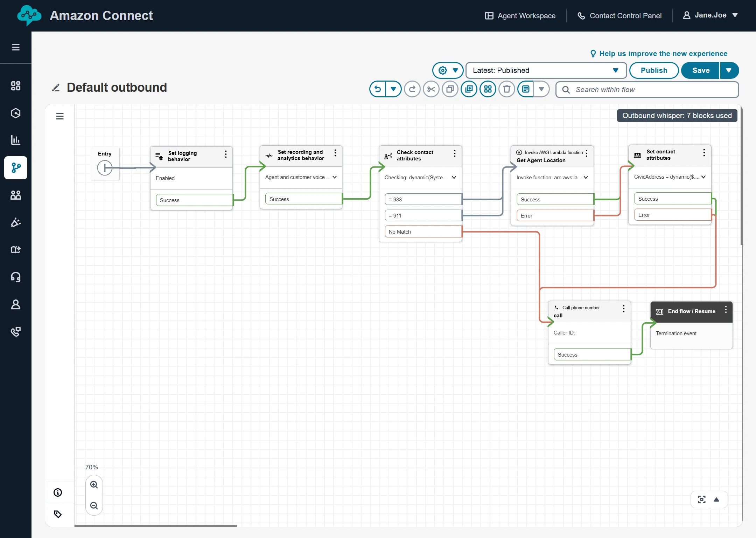Toggle the main navigation hamburger menu
This screenshot has width=756, height=538.
pos(16,47)
